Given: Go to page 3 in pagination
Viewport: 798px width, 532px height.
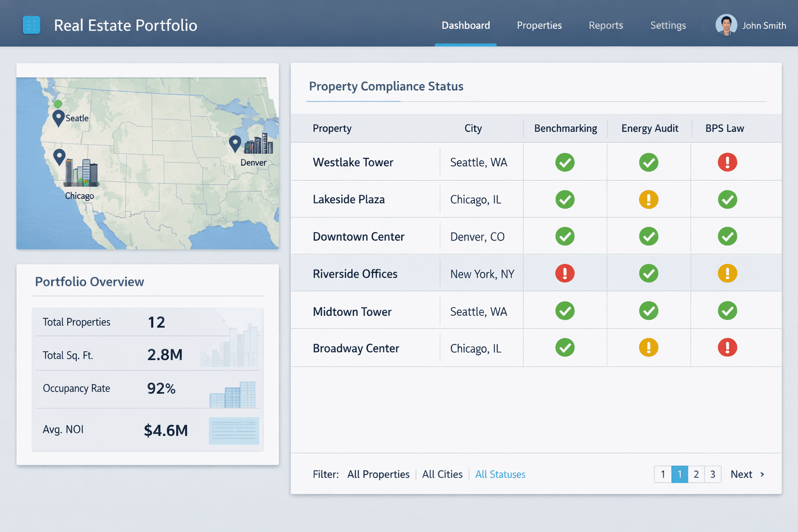Looking at the screenshot, I should click(x=712, y=474).
